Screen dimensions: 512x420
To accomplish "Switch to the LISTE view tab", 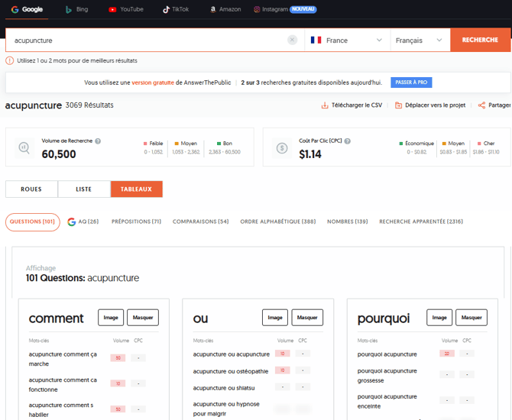I will point(83,189).
